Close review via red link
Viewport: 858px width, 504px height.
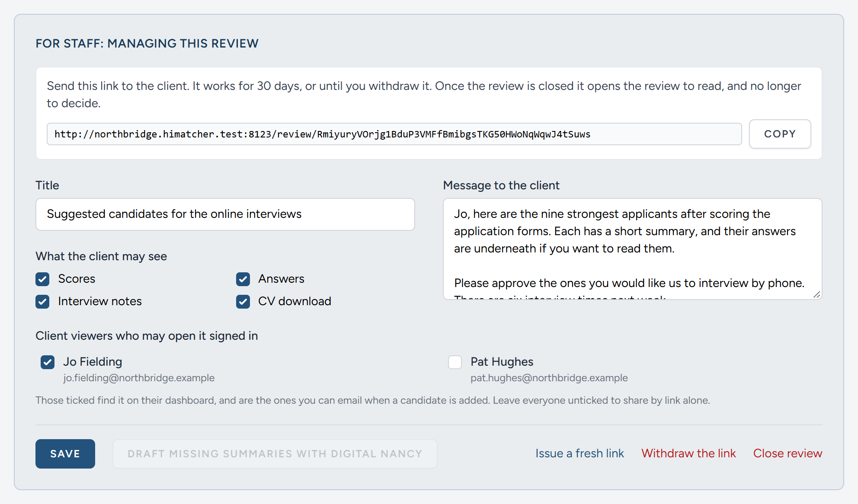pyautogui.click(x=788, y=453)
